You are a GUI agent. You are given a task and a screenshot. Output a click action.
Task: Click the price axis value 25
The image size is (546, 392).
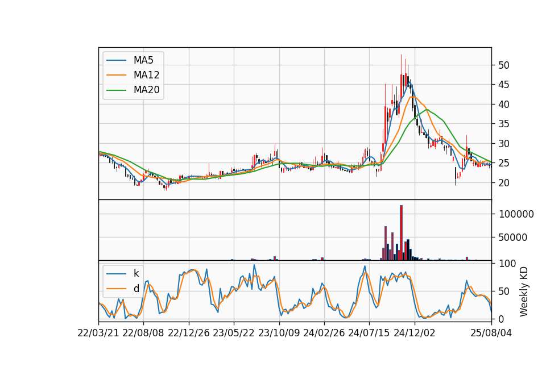click(x=504, y=163)
